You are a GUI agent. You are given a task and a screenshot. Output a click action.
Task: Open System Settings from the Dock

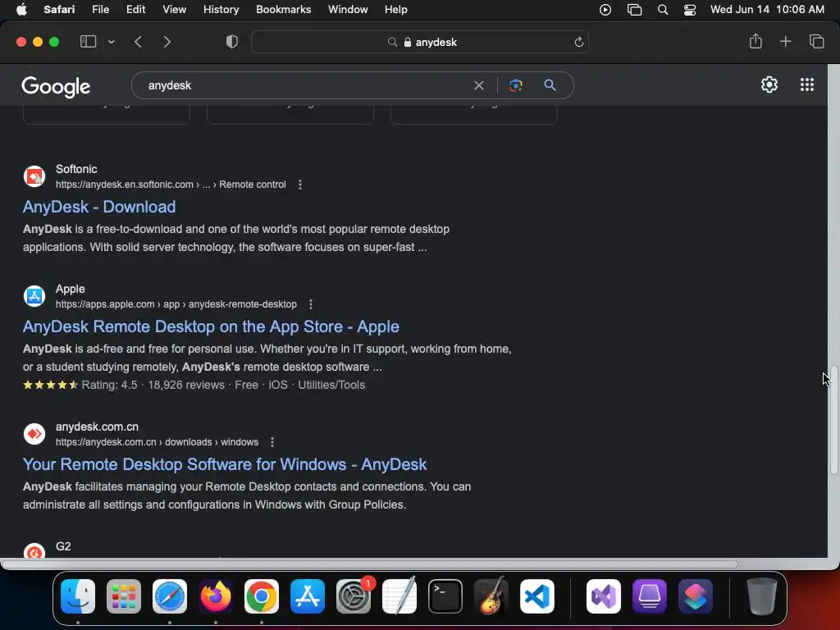354,596
